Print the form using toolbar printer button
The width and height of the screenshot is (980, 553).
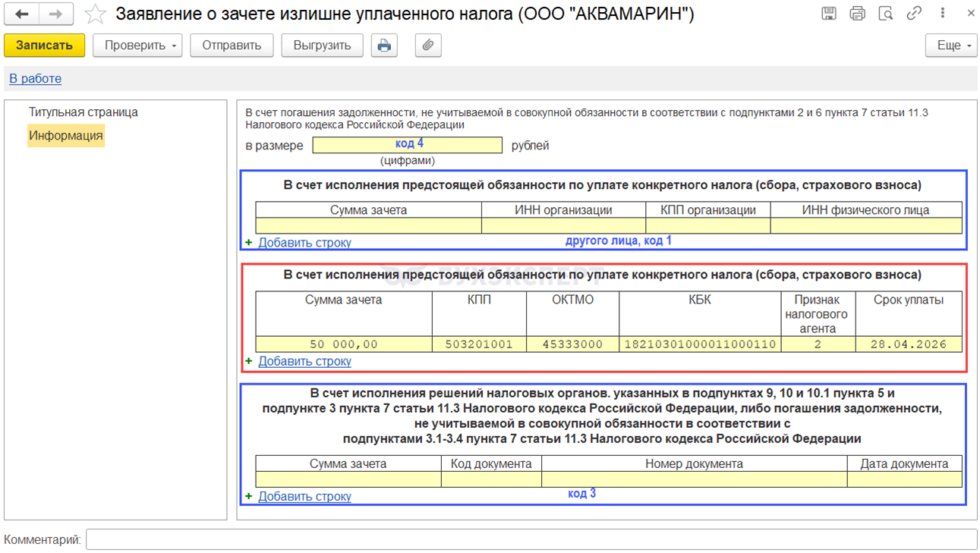[x=384, y=46]
